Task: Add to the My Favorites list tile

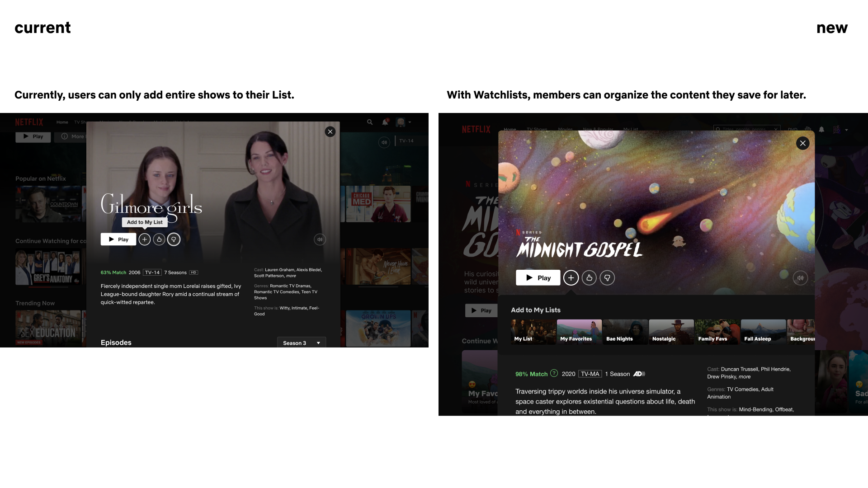Action: point(579,332)
